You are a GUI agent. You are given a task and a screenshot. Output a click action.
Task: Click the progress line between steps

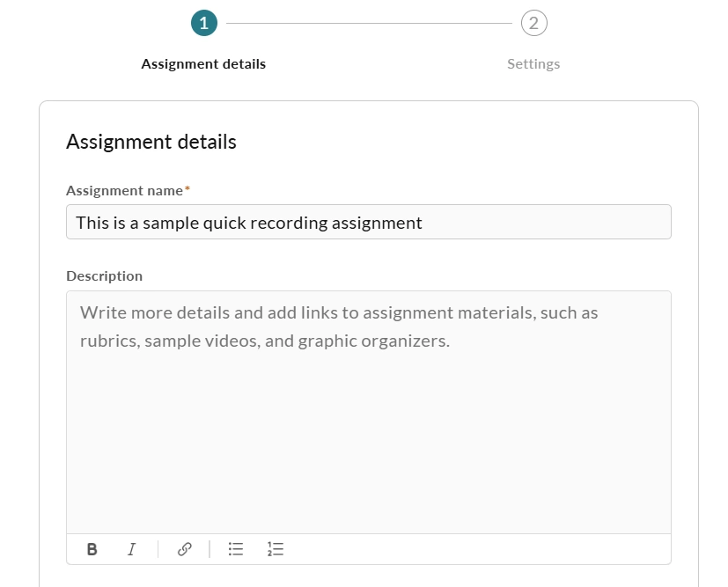pyautogui.click(x=369, y=23)
